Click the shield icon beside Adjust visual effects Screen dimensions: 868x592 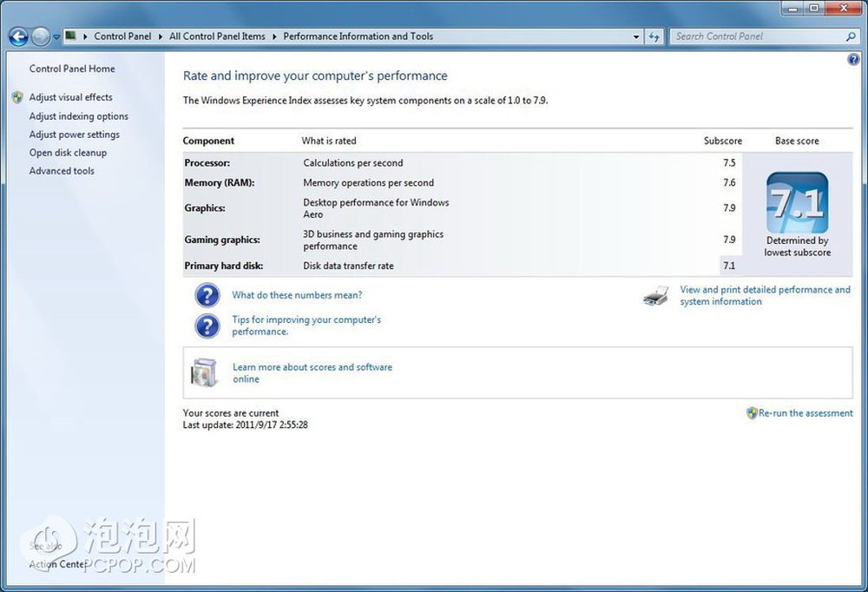click(17, 97)
